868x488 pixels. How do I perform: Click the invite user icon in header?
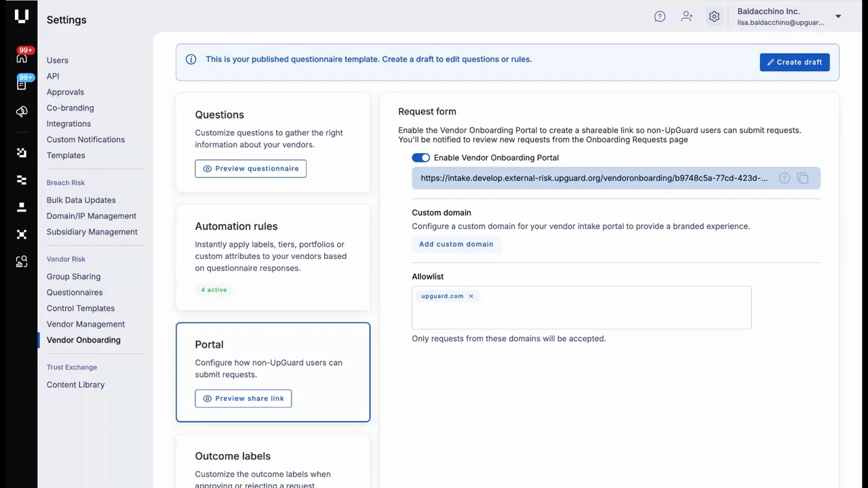(x=687, y=17)
